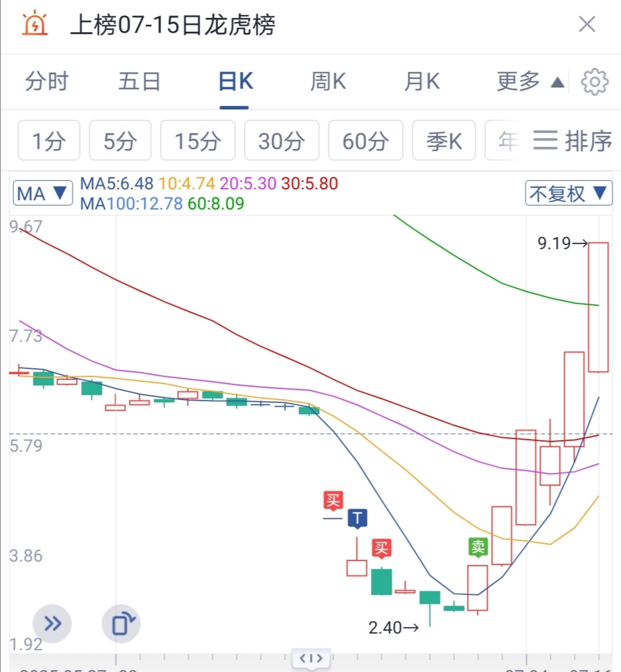
Task: Click the green 卖 sell marker
Action: (x=478, y=547)
